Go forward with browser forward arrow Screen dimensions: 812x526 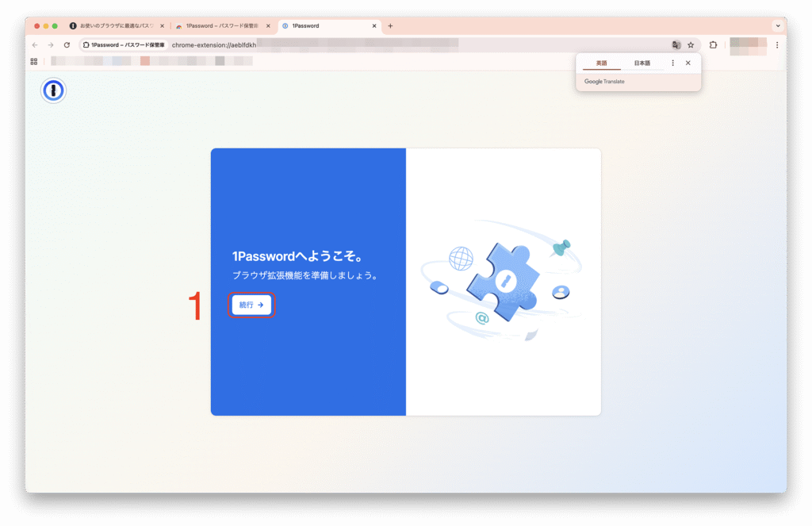(51, 45)
